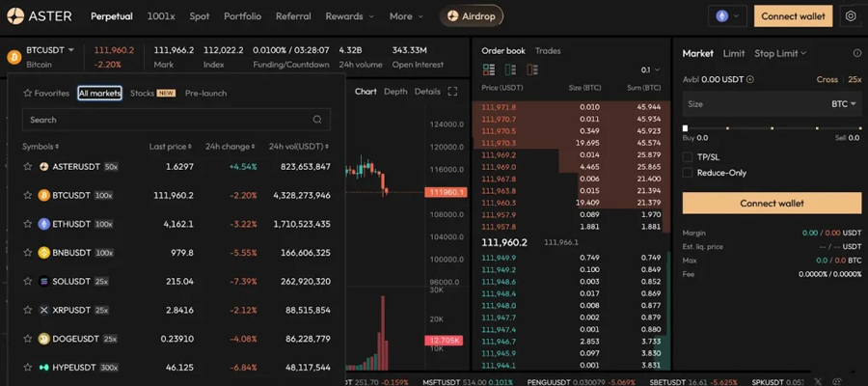Click the order size slider handle

[x=686, y=128]
